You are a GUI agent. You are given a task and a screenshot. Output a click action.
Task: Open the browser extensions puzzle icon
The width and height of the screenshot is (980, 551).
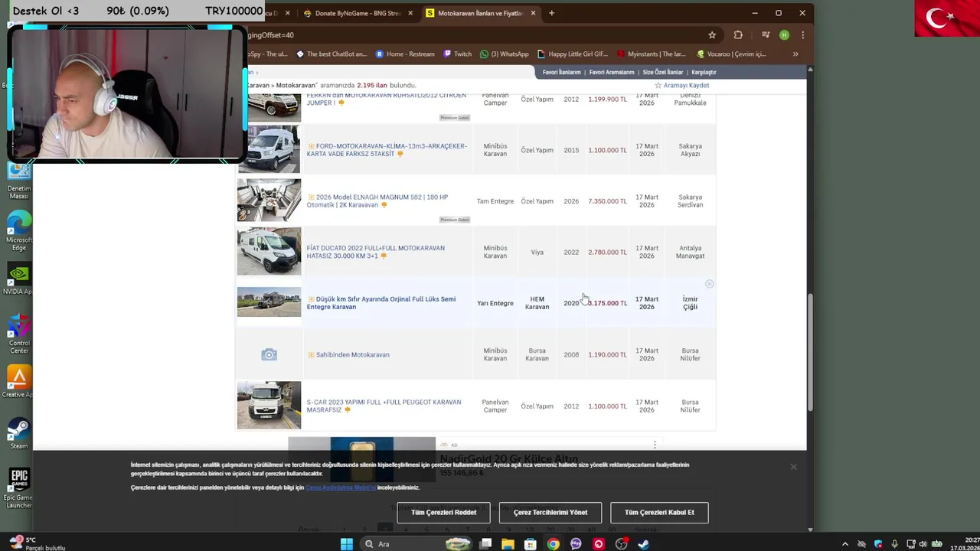(738, 35)
